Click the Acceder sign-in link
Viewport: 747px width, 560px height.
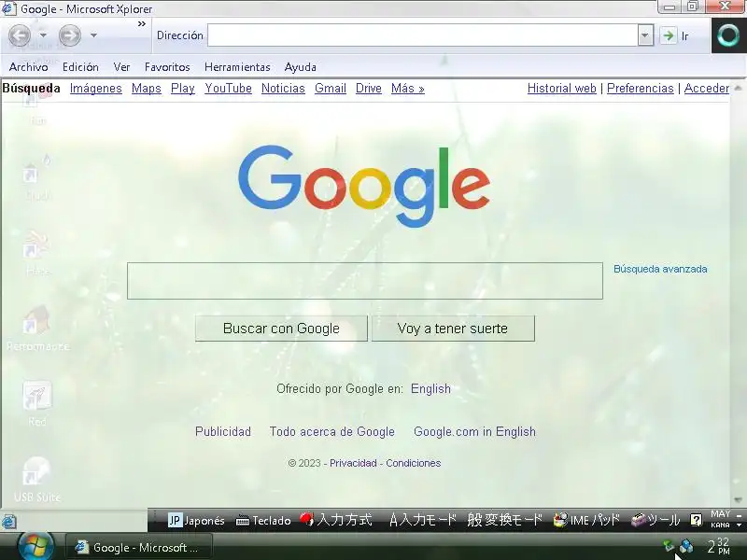click(707, 89)
